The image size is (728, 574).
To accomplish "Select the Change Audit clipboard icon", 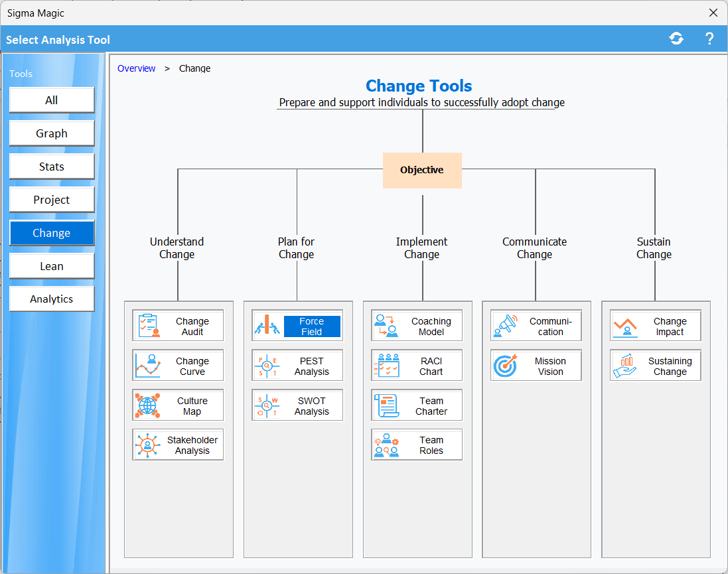I will tap(148, 326).
